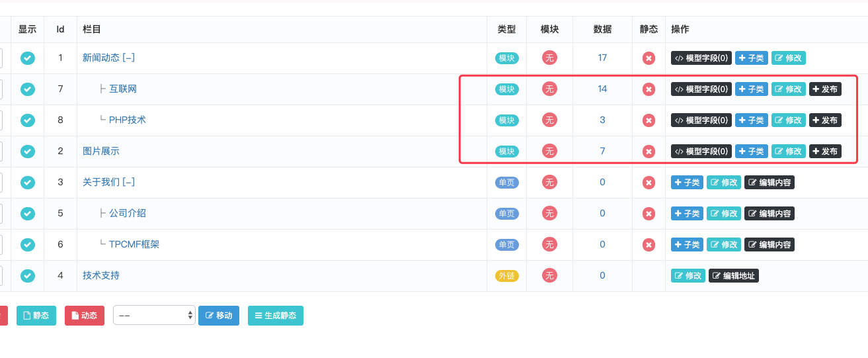Click the red static X icon for 新闻动态

coord(649,58)
